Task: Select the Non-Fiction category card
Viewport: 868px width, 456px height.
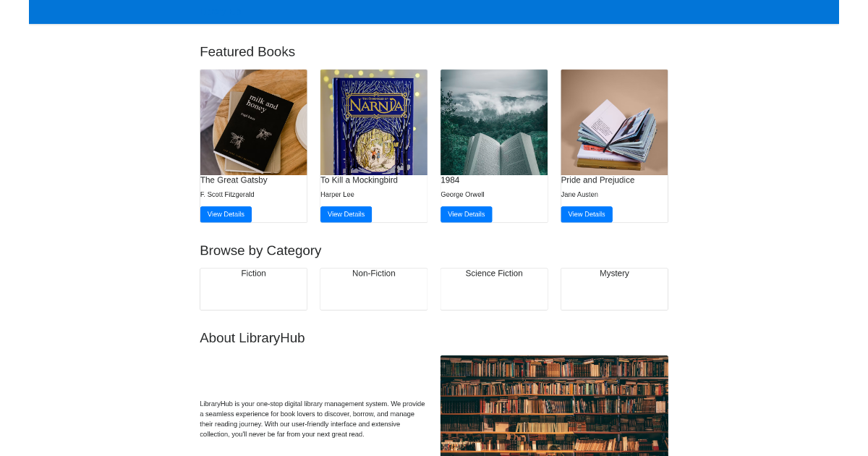Action: pos(373,289)
